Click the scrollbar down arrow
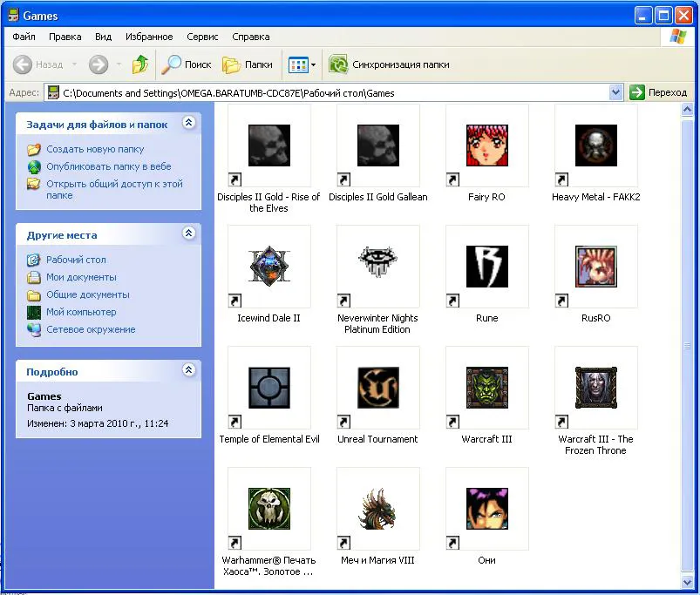This screenshot has width=700, height=595. tap(687, 582)
